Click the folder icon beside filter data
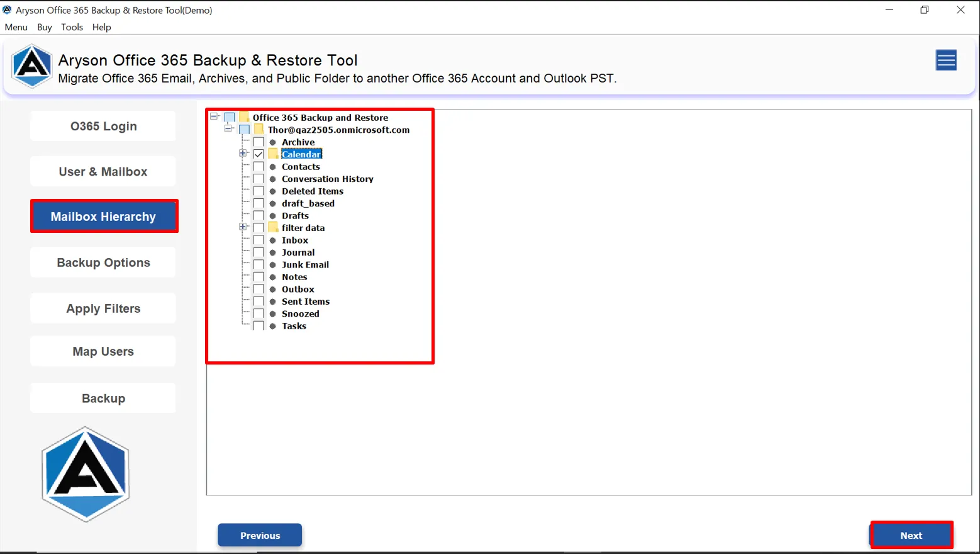The width and height of the screenshot is (980, 554). [272, 227]
